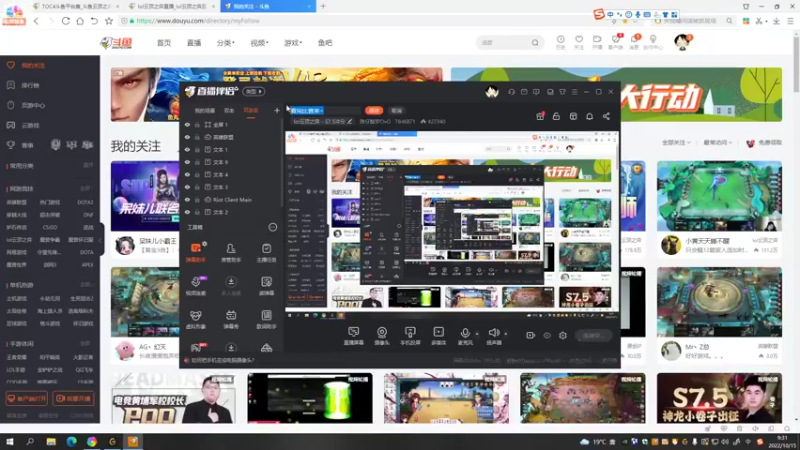Click the lock icon beside gift box
The image size is (800, 450).
[556, 116]
